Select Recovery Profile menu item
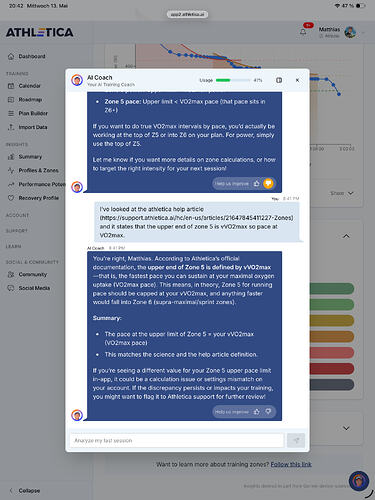Image resolution: width=375 pixels, height=500 pixels. [x=39, y=198]
